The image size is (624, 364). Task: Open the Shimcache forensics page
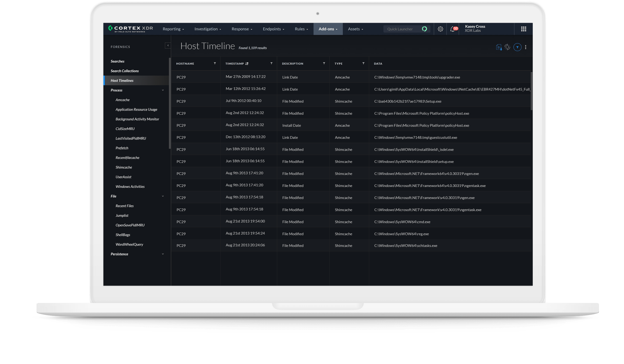124,167
